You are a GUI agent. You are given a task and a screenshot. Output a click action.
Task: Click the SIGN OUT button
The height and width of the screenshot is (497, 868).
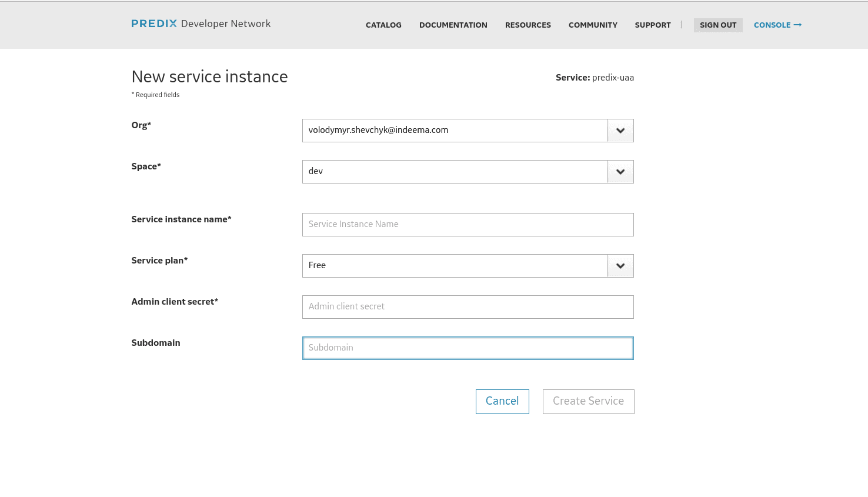718,25
